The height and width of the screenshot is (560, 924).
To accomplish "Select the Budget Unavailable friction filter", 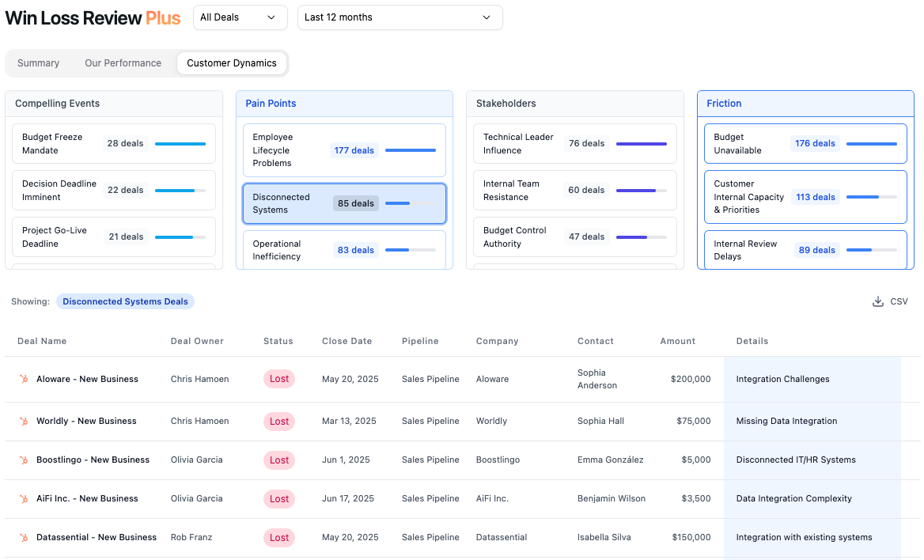I will click(x=805, y=143).
